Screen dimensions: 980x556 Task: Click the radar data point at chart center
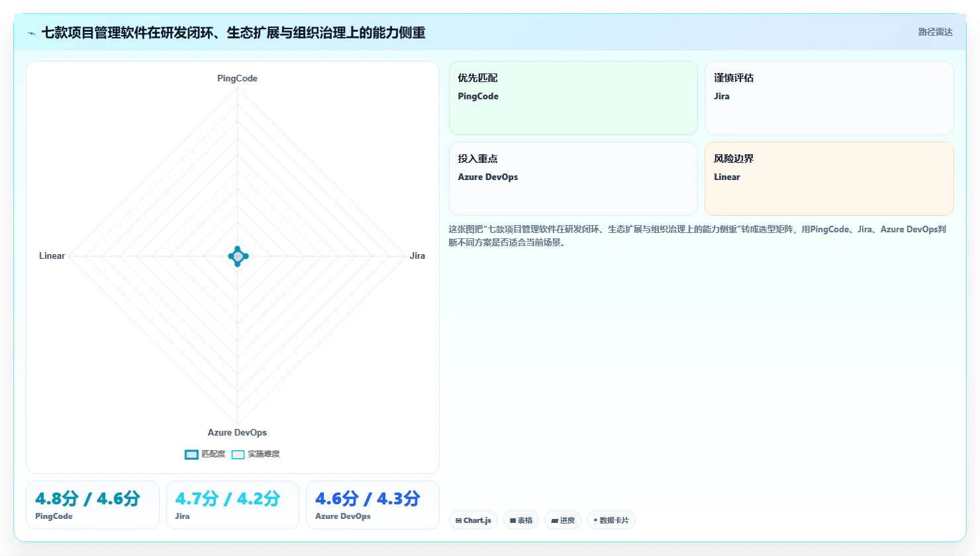point(238,256)
